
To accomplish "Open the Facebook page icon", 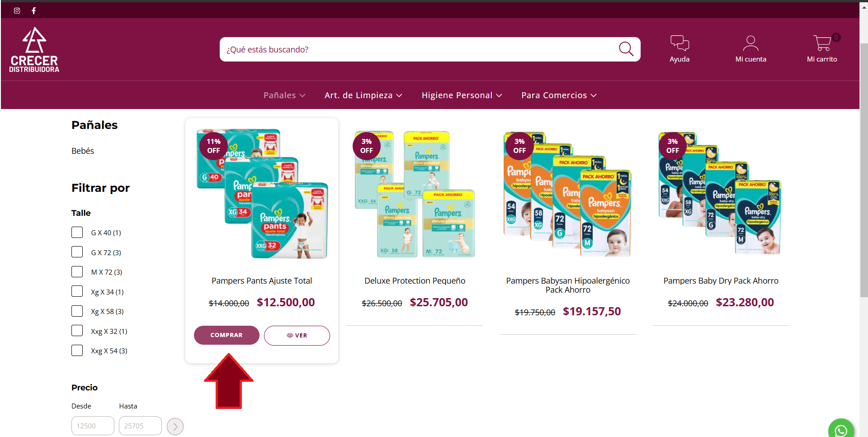I will tap(34, 11).
